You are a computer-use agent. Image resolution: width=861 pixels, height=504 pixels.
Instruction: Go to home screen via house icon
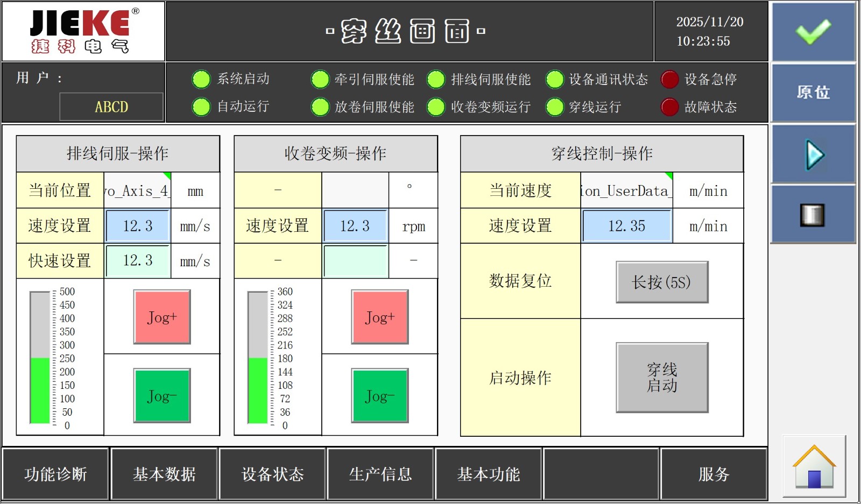814,466
